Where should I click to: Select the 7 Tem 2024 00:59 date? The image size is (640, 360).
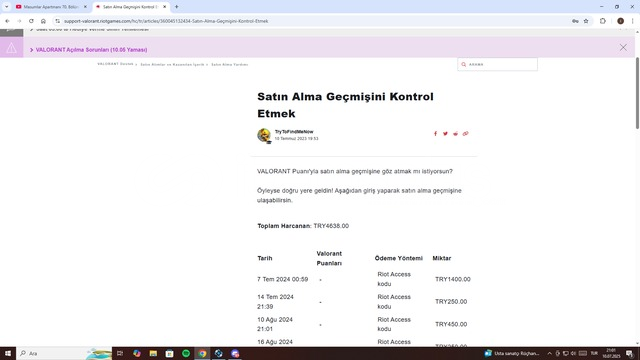282,279
